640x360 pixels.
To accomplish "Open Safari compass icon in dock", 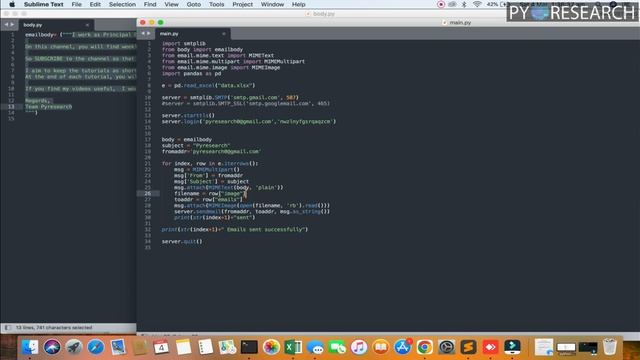I will tap(96, 347).
